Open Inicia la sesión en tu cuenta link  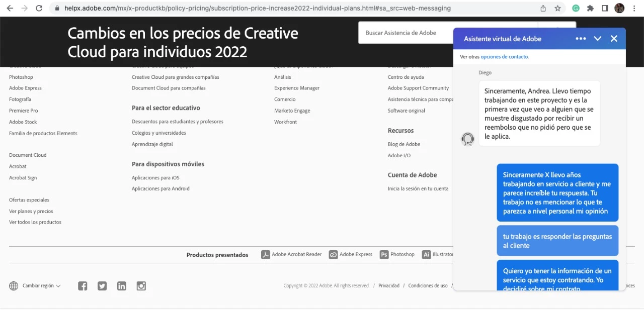point(418,189)
